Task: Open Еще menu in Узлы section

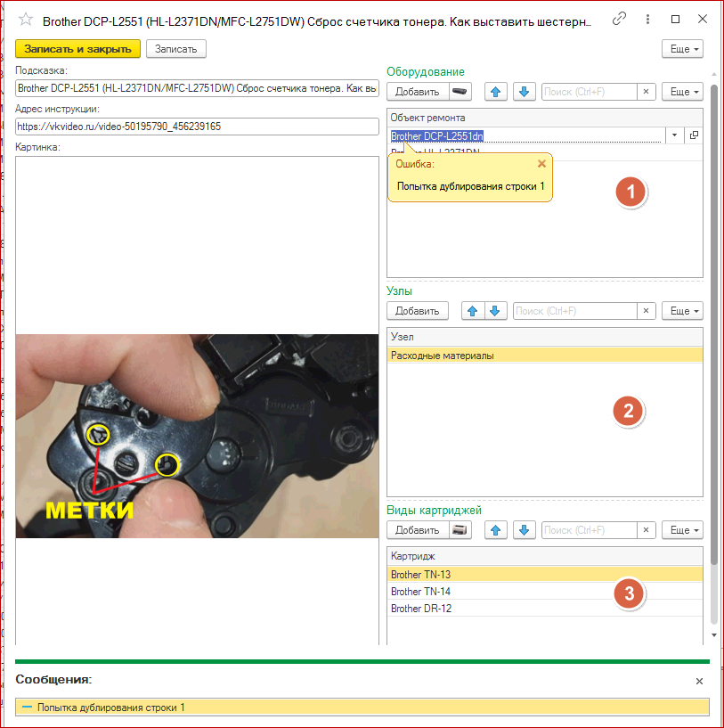Action: tap(682, 311)
